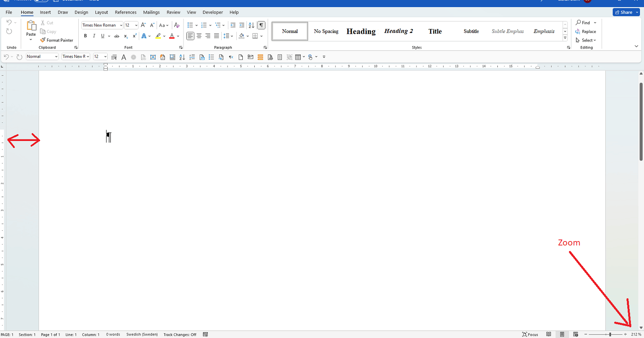Click Format Painter

pyautogui.click(x=57, y=40)
